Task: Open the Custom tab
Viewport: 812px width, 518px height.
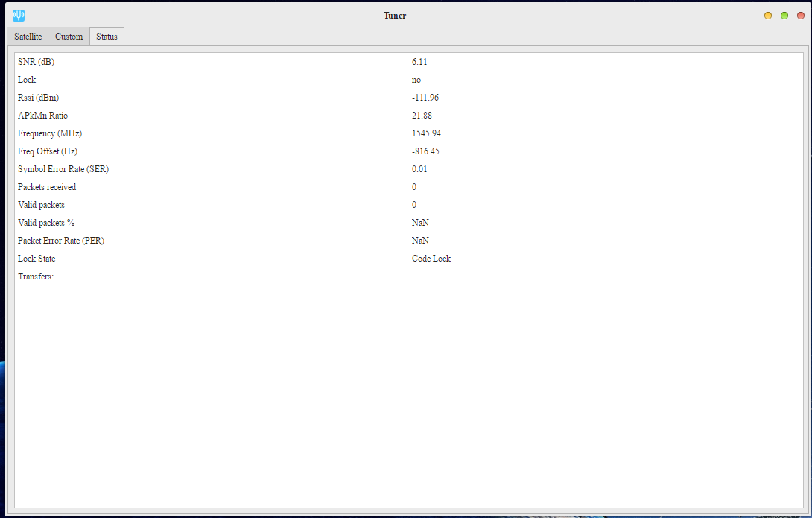Action: coord(69,37)
